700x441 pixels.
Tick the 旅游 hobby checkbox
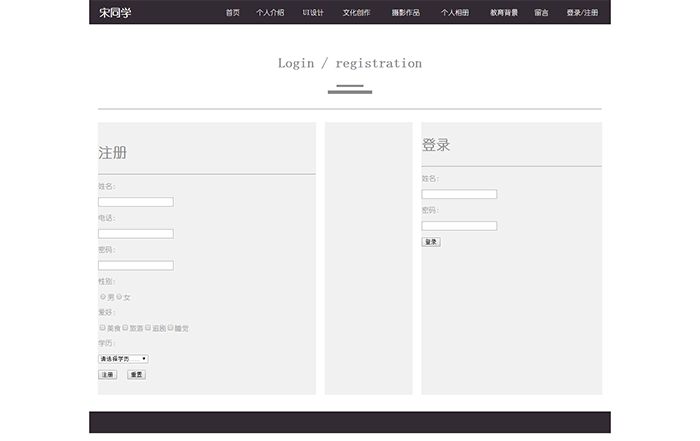point(125,327)
